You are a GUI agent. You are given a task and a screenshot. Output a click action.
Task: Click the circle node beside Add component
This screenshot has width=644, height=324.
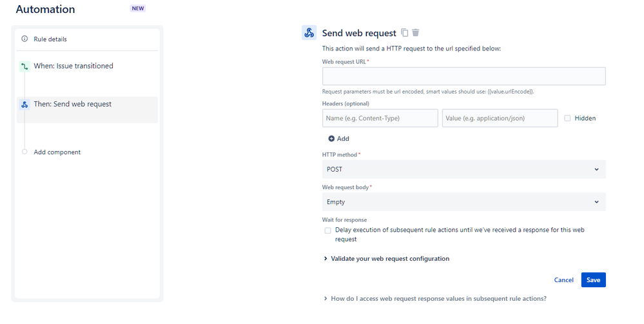coord(24,152)
